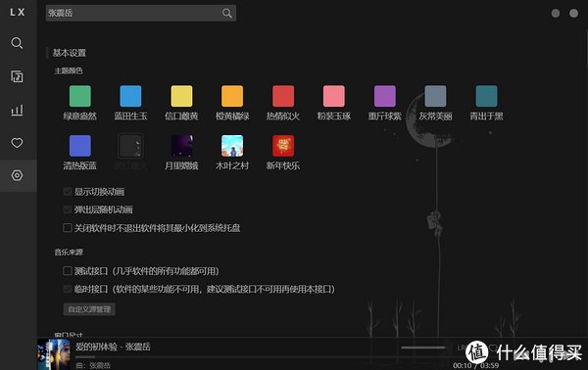Click the volume slider in player bar

point(423,347)
